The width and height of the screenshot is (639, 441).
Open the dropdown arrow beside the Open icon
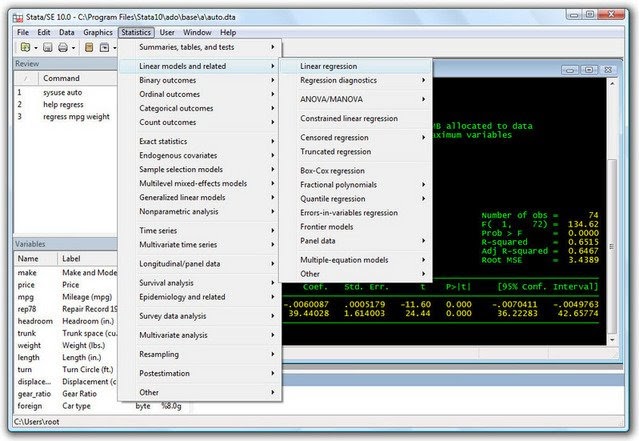point(36,48)
